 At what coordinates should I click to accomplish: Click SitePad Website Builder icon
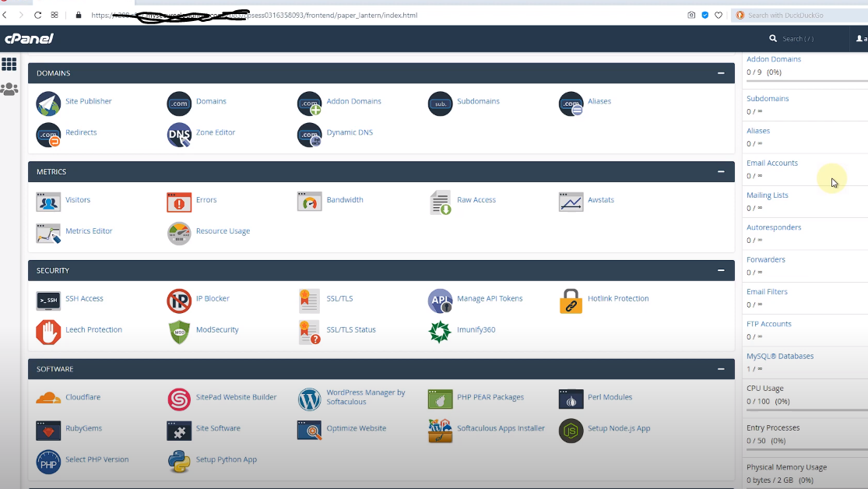click(179, 399)
